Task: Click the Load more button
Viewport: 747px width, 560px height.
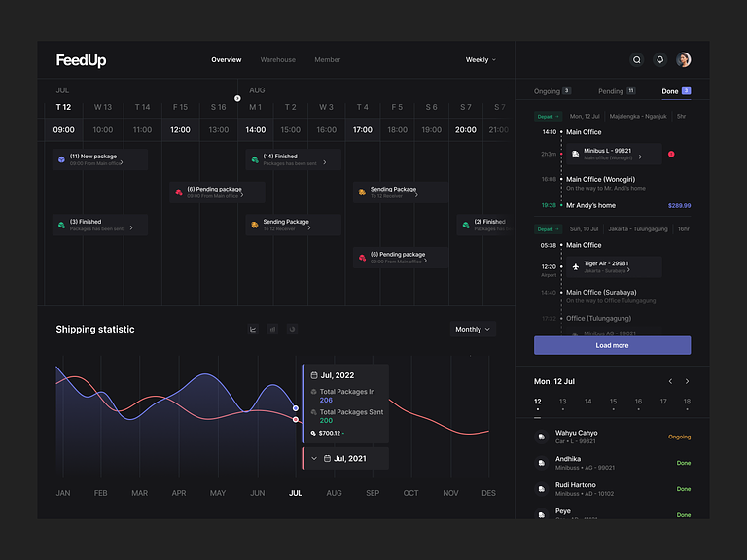Action: coord(612,345)
